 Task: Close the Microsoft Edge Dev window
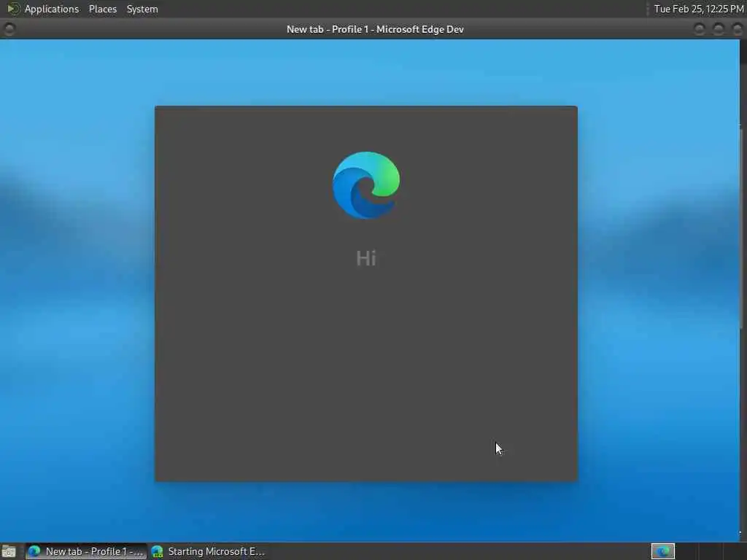[737, 29]
